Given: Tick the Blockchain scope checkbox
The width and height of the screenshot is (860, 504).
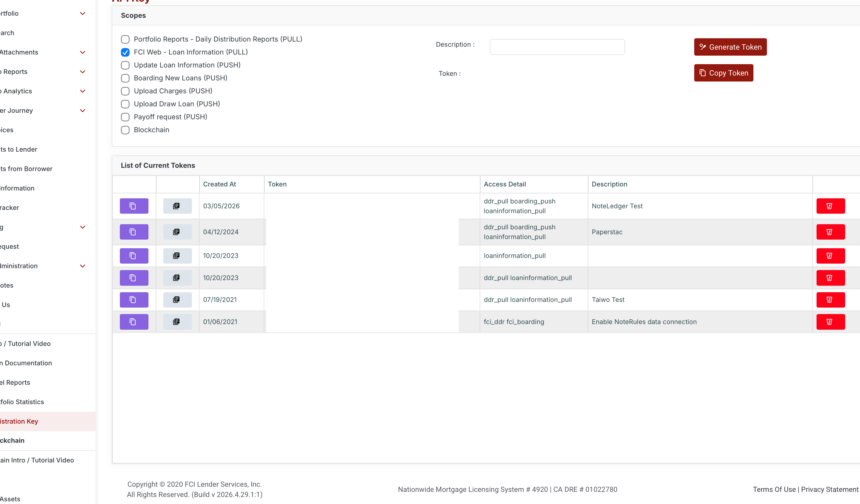Looking at the screenshot, I should point(125,130).
